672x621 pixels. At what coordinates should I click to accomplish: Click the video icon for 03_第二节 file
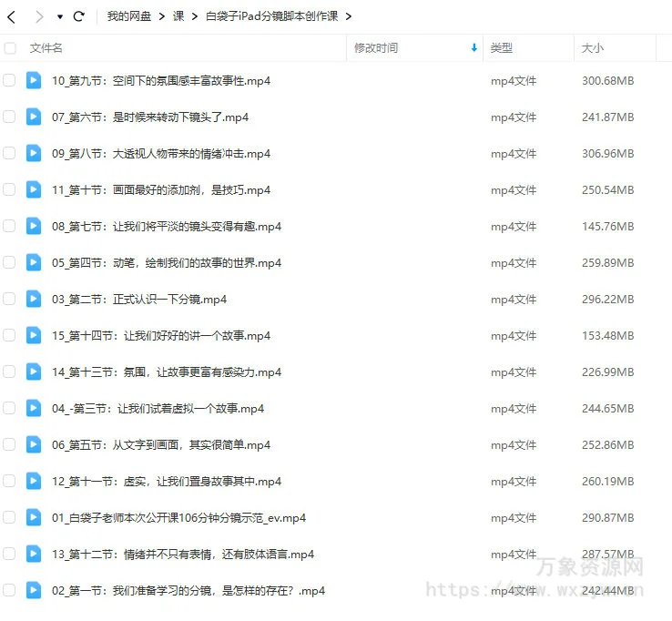[34, 299]
